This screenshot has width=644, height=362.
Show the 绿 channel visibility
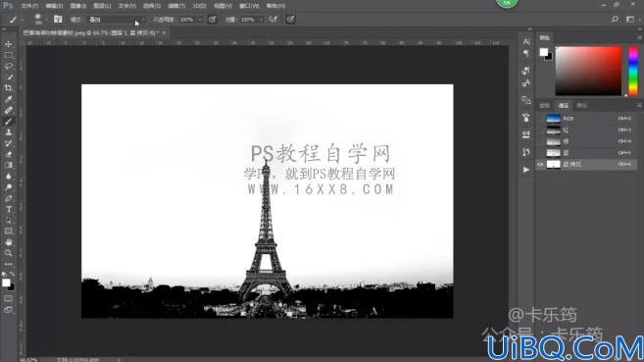[540, 141]
